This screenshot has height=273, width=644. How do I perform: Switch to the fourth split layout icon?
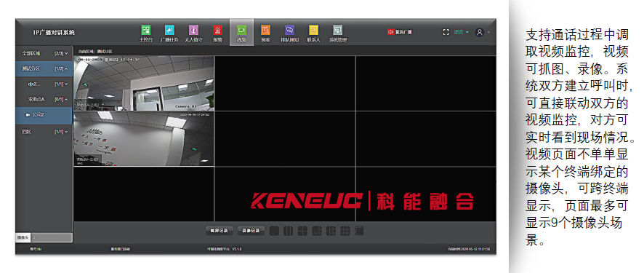click(317, 231)
